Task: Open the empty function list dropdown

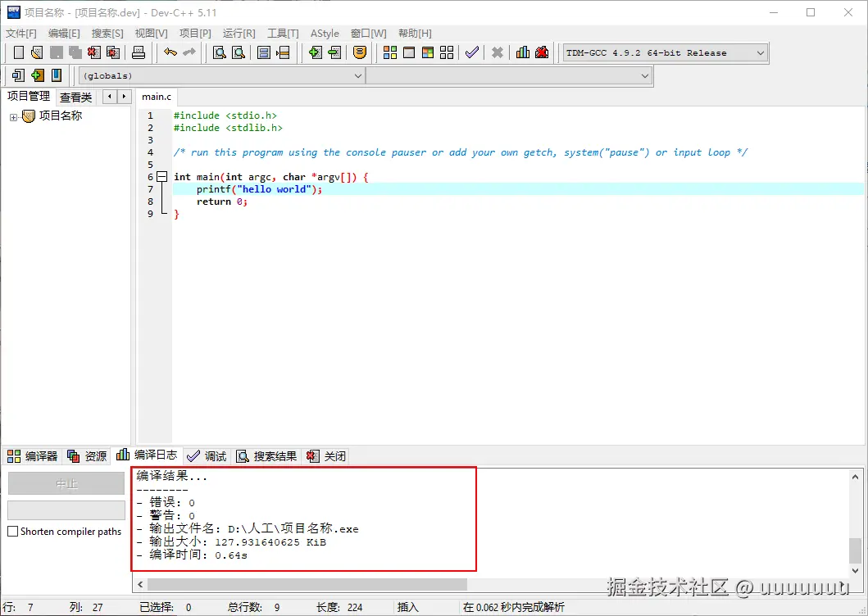Action: tap(509, 75)
